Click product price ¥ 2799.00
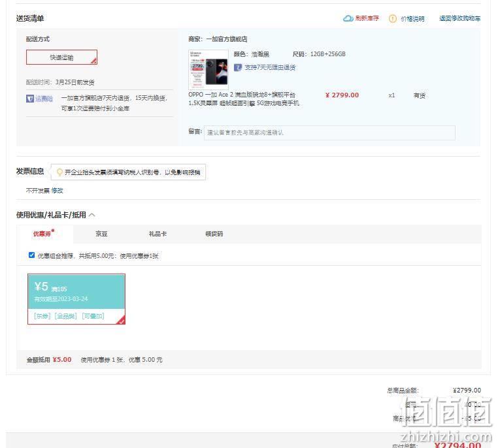The height and width of the screenshot is (448, 498). pos(342,95)
